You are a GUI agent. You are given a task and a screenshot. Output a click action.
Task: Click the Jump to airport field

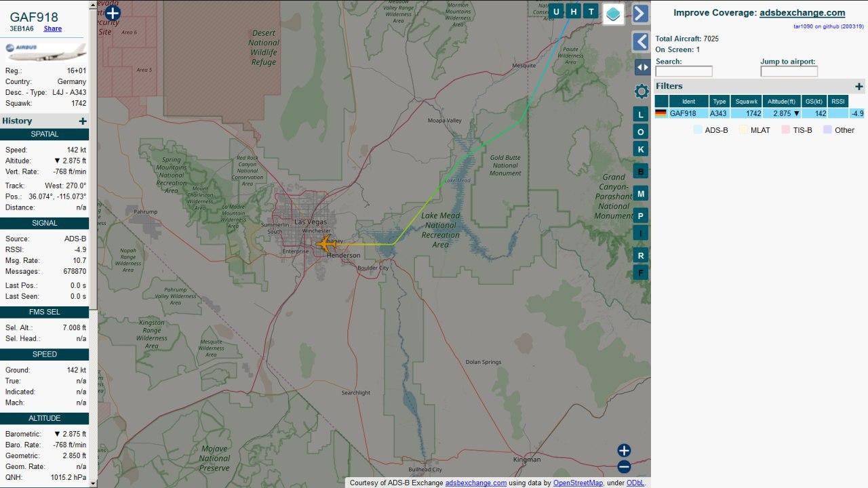[x=789, y=71]
